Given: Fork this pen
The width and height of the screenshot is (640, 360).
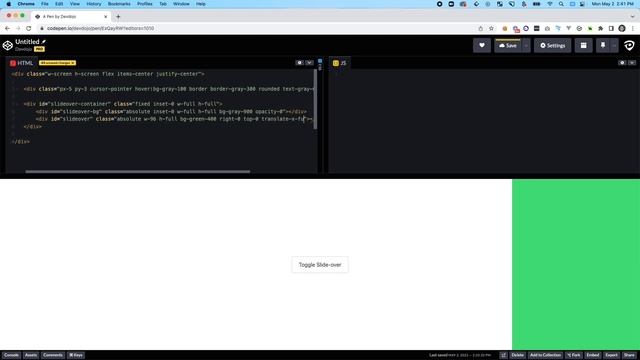Looking at the screenshot, I should click(574, 355).
